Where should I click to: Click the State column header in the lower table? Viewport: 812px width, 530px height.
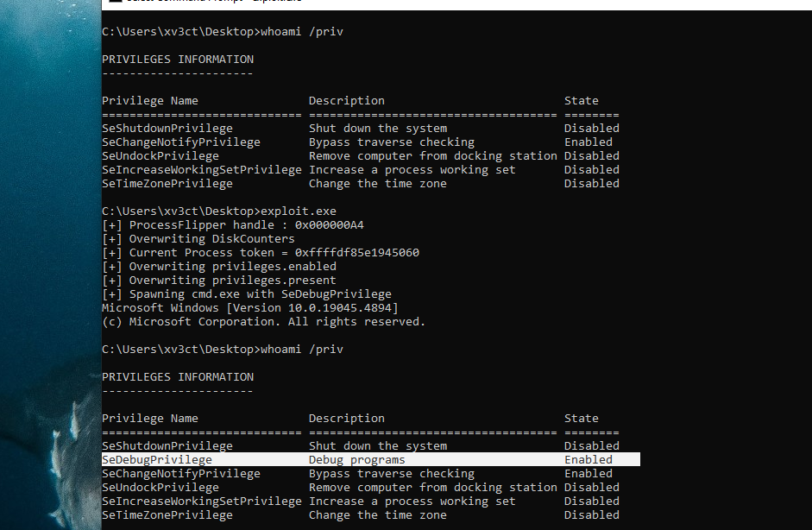[x=581, y=419]
